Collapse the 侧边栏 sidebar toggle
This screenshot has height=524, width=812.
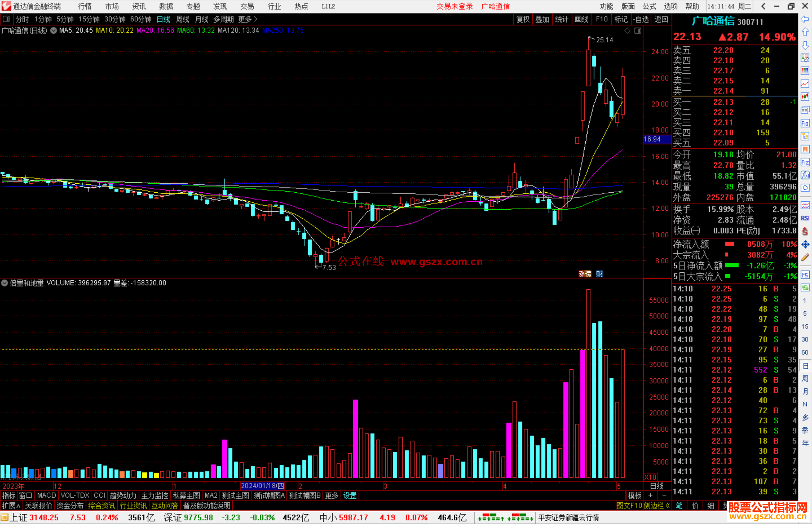(x=656, y=506)
